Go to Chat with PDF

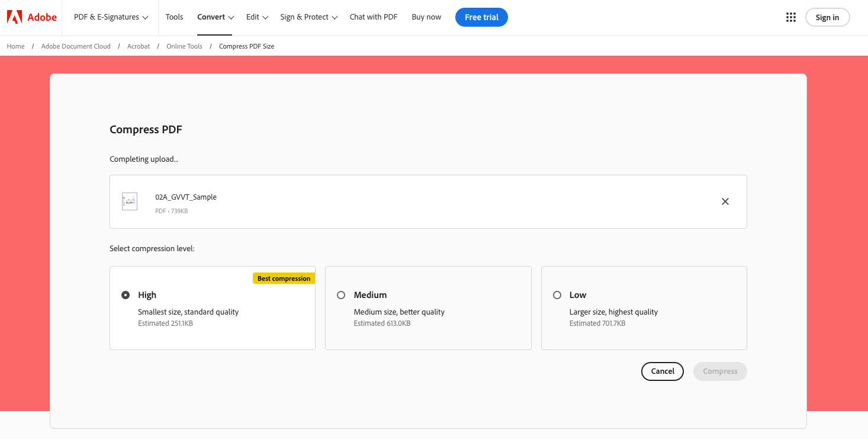click(373, 17)
